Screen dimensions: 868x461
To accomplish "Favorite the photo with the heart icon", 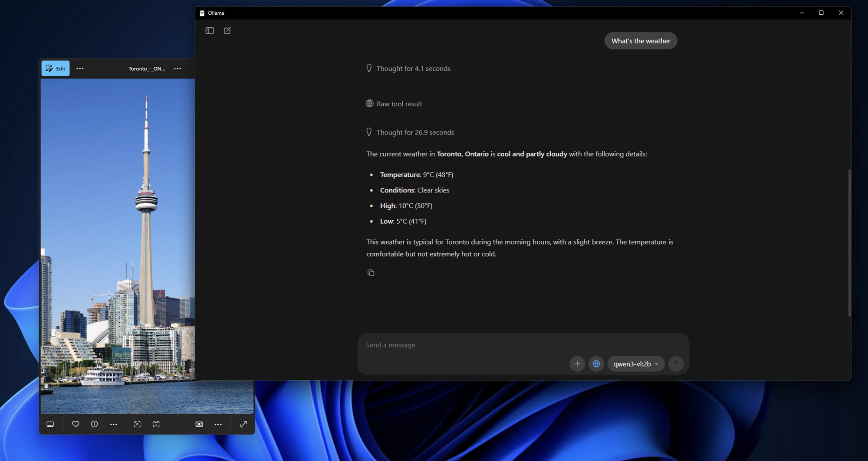I will [x=76, y=424].
